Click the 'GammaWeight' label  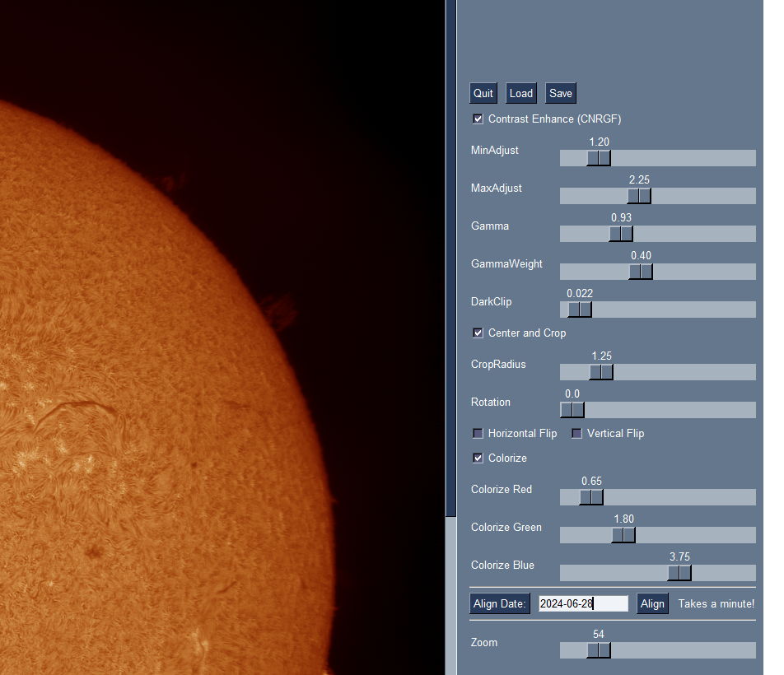coord(506,263)
